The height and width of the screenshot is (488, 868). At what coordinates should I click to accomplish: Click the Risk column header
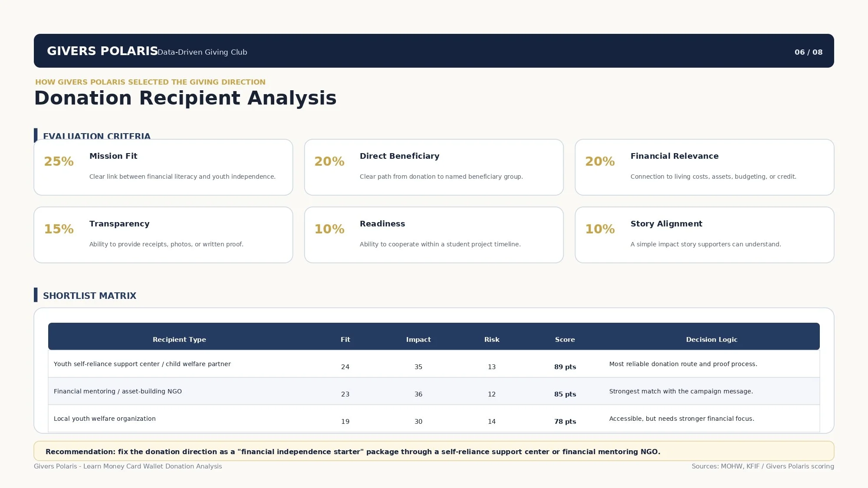[492, 340]
